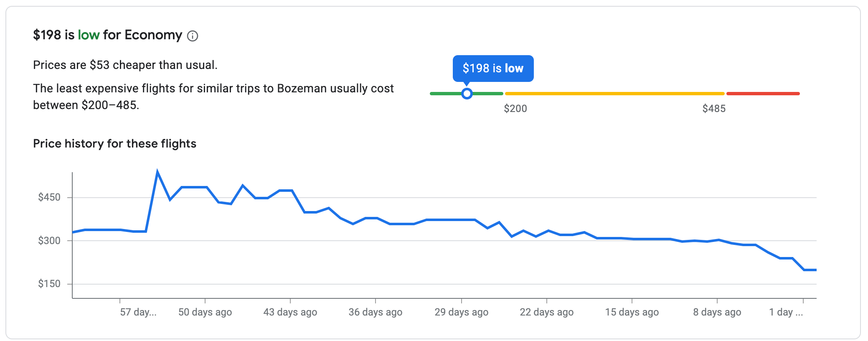Click the $485 range label
Viewport: 868px width, 341px height.
714,109
